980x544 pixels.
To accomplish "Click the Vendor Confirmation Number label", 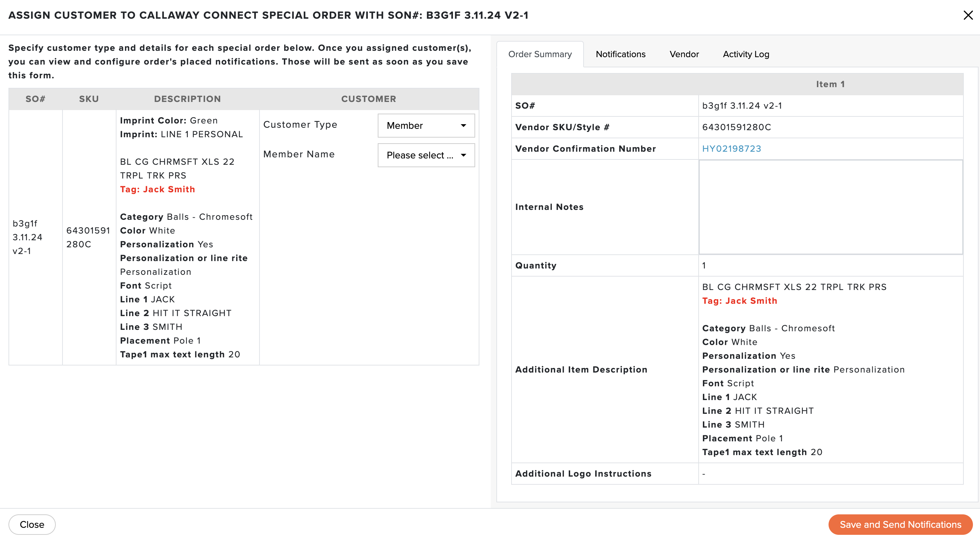I will pyautogui.click(x=585, y=149).
